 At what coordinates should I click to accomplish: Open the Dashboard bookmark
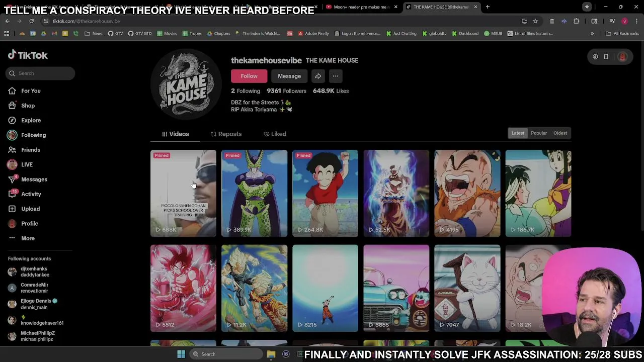465,34
